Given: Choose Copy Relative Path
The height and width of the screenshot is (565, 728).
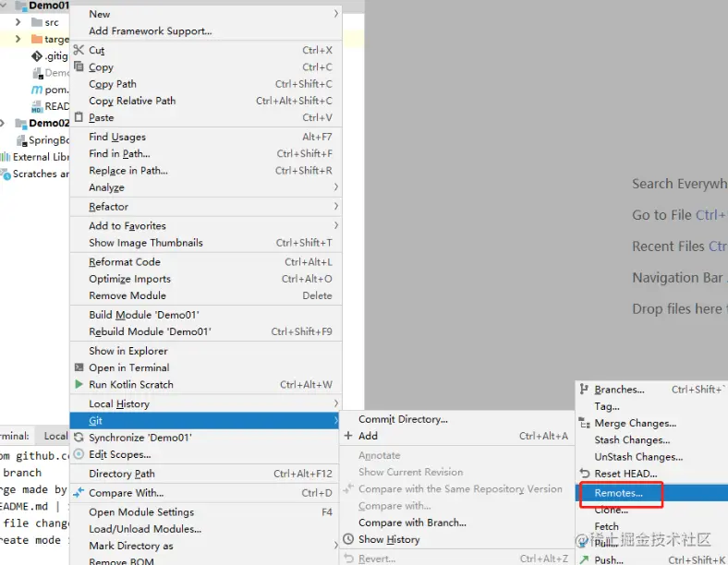Looking at the screenshot, I should click(206, 101).
